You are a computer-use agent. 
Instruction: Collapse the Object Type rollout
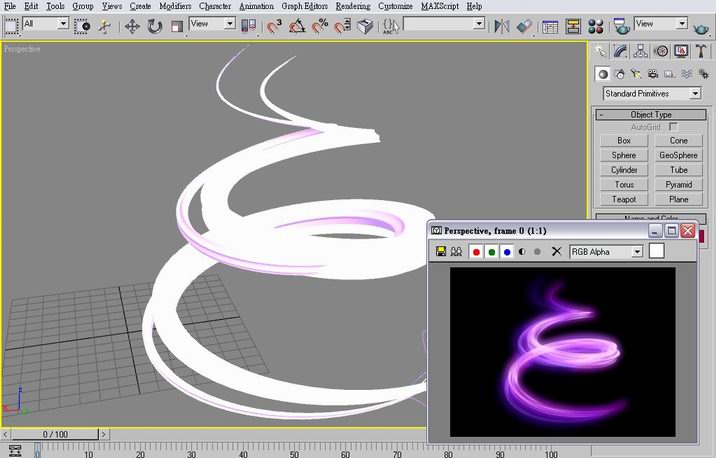(651, 115)
